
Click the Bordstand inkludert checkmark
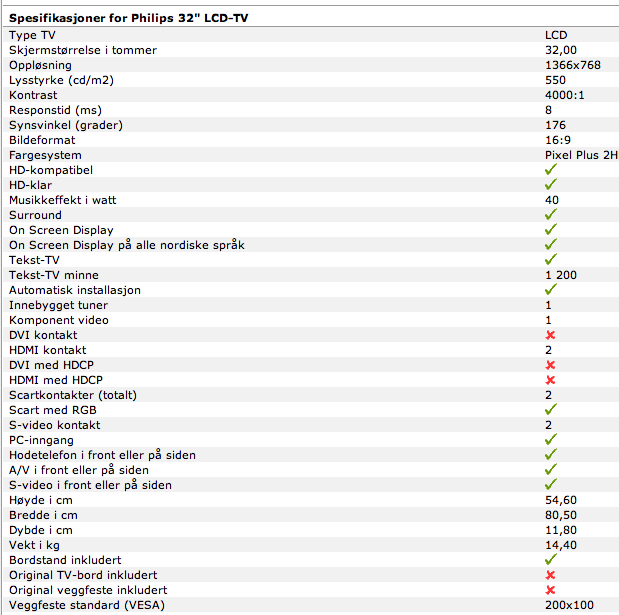coord(550,560)
